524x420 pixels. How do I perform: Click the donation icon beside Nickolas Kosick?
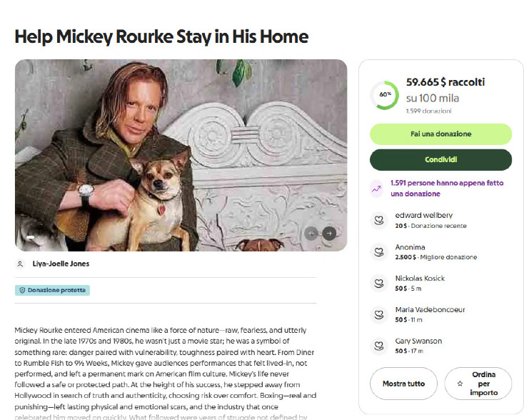pyautogui.click(x=378, y=283)
